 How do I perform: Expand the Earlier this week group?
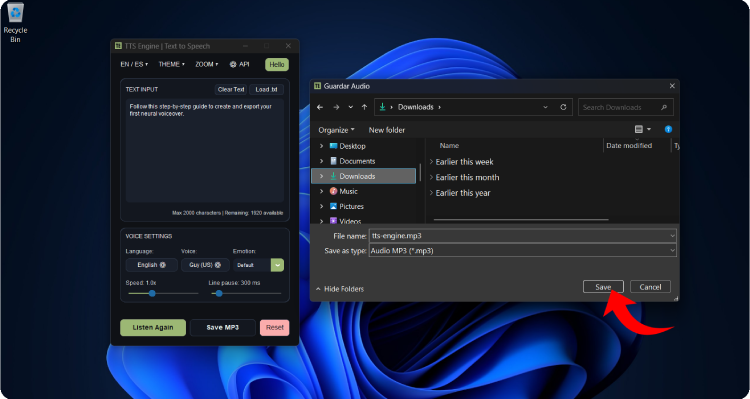[x=431, y=162]
